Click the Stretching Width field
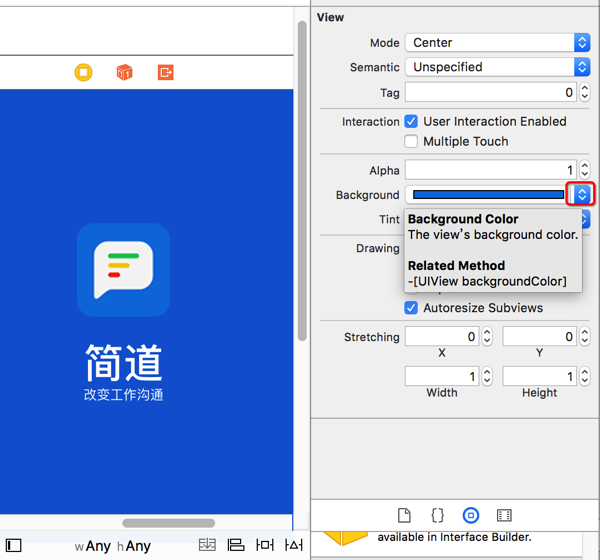 point(442,376)
